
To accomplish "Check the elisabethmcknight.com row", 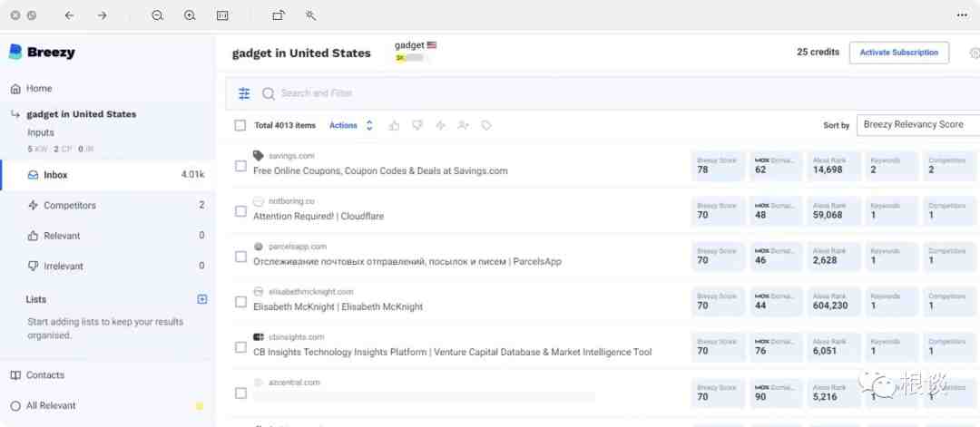I will pyautogui.click(x=240, y=302).
